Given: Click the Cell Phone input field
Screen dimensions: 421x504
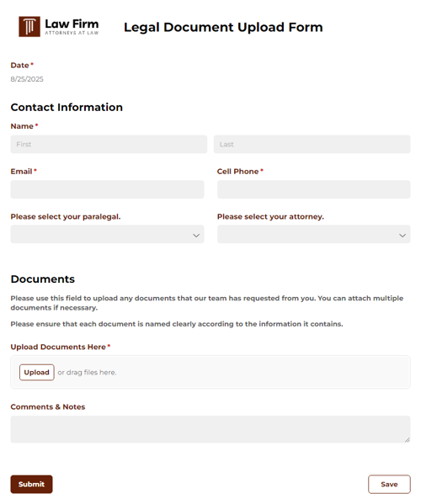Looking at the screenshot, I should point(313,189).
